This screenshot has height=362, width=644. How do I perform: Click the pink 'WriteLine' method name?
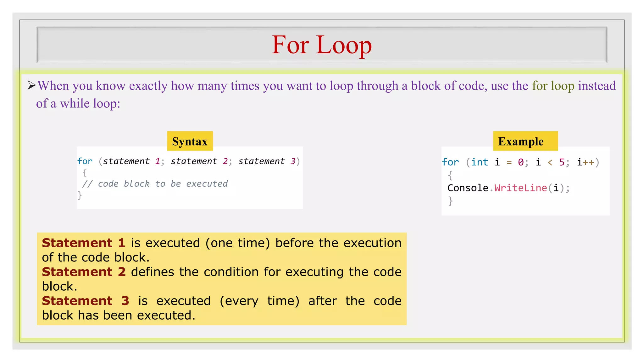520,188
